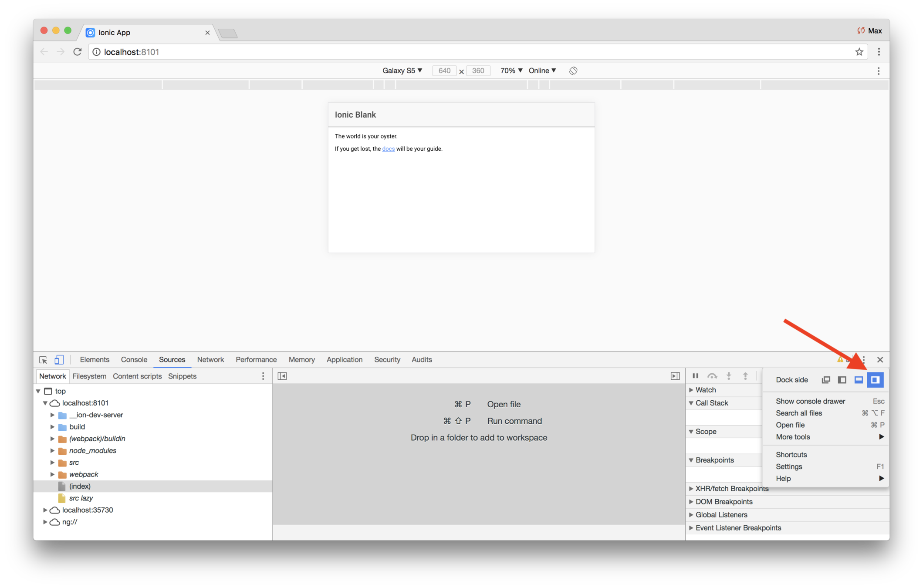The height and width of the screenshot is (588, 923).
Task: Rotate the device viewport
Action: point(573,71)
